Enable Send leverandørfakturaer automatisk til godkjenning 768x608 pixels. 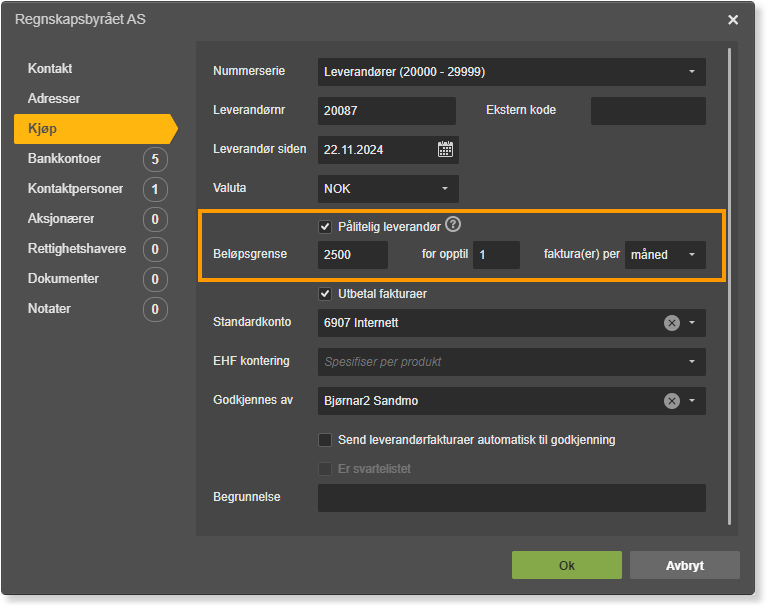(325, 440)
